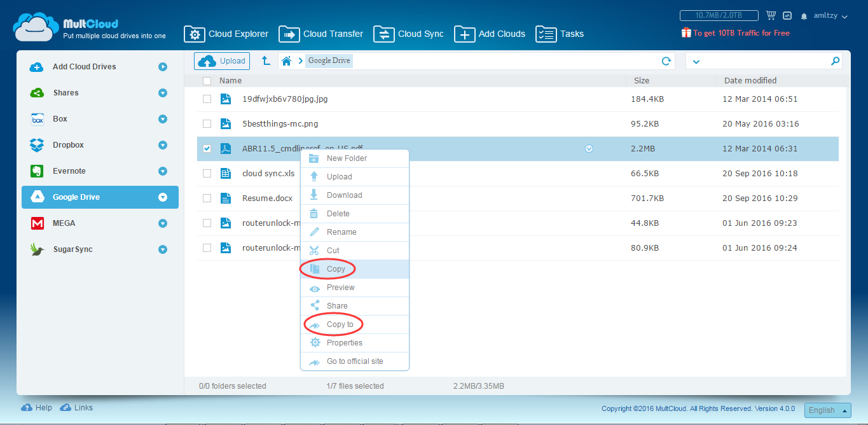Open notifications bell icon
The height and width of the screenshot is (425, 868).
point(804,16)
